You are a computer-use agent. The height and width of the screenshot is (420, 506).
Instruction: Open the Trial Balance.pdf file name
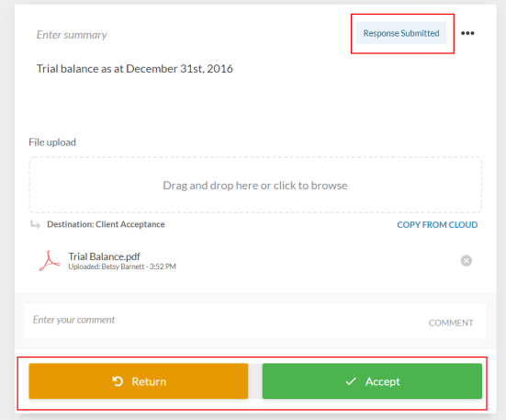coord(105,256)
